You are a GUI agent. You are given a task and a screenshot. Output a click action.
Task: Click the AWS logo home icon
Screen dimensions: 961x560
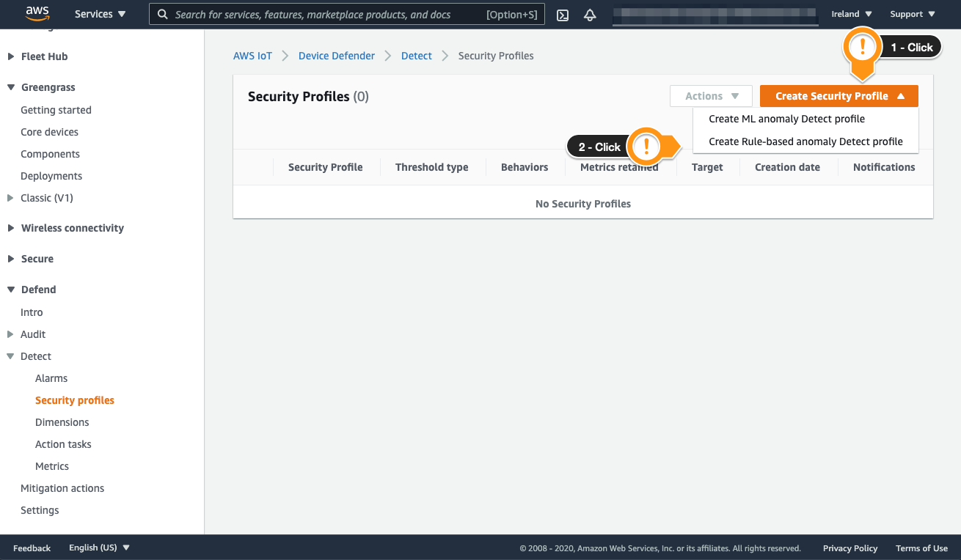(37, 13)
